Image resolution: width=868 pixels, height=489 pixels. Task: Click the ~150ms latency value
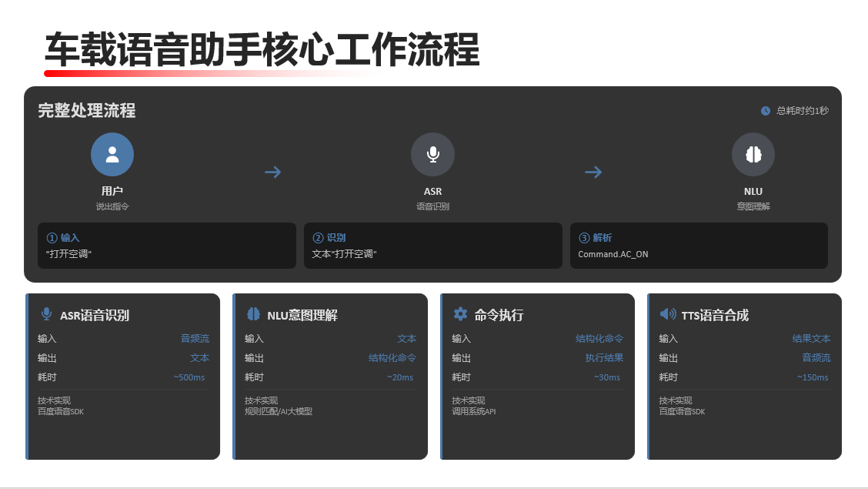[813, 377]
